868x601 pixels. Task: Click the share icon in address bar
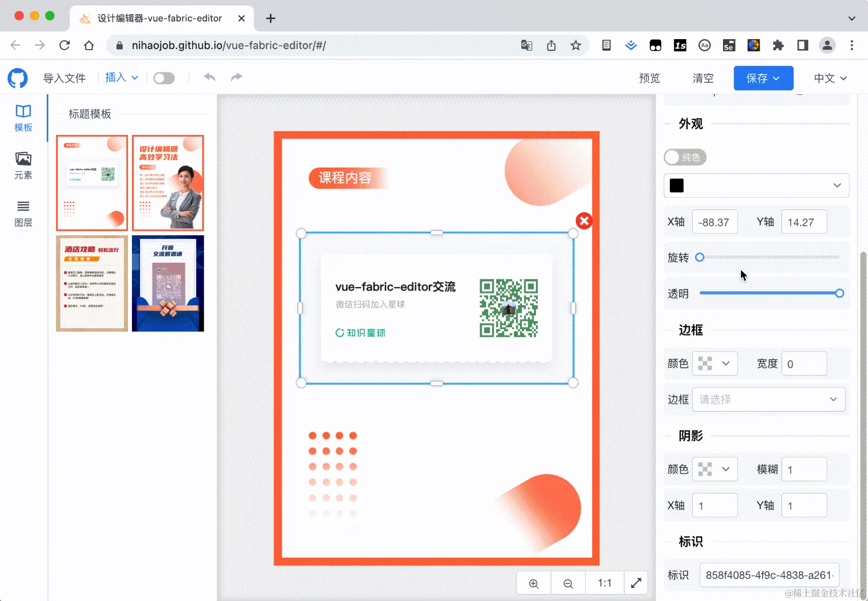(x=551, y=45)
